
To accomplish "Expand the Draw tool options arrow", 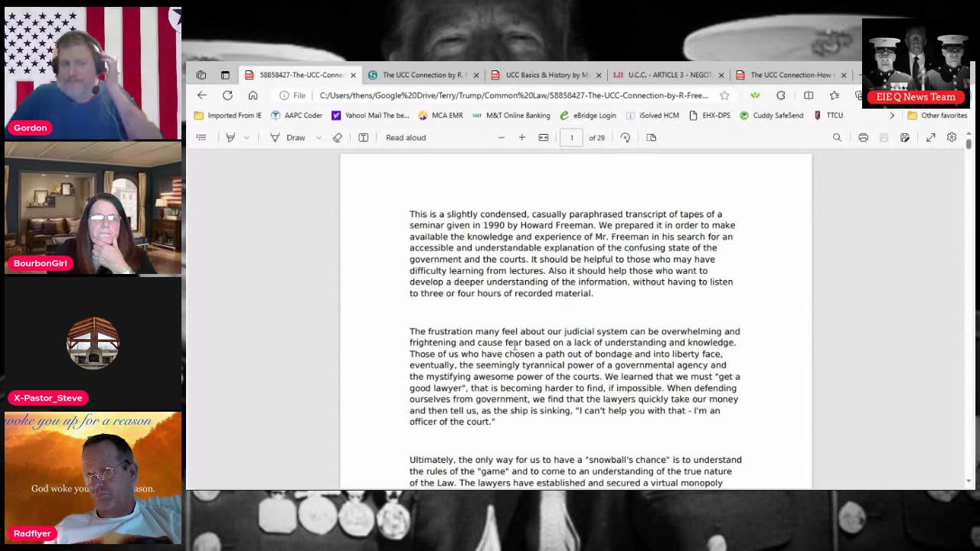I will point(318,138).
